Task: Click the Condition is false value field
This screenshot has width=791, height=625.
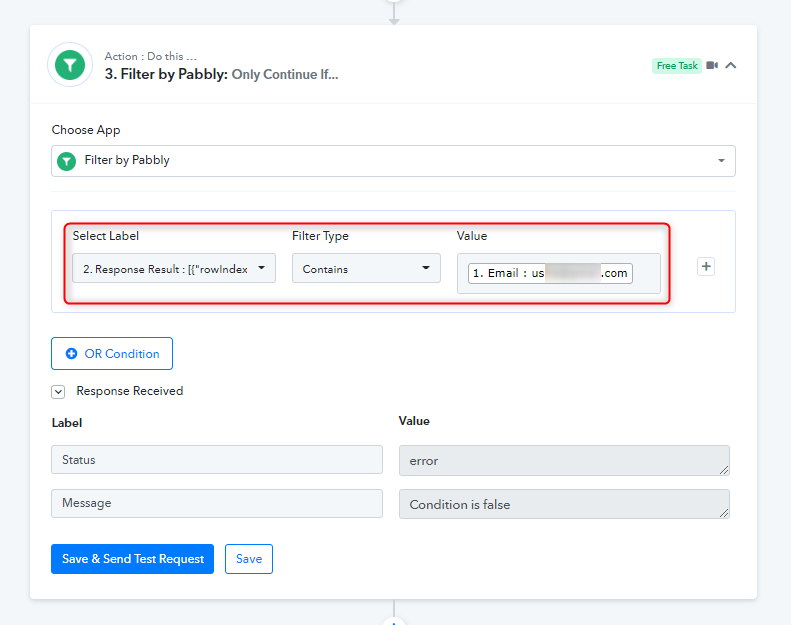Action: point(564,504)
